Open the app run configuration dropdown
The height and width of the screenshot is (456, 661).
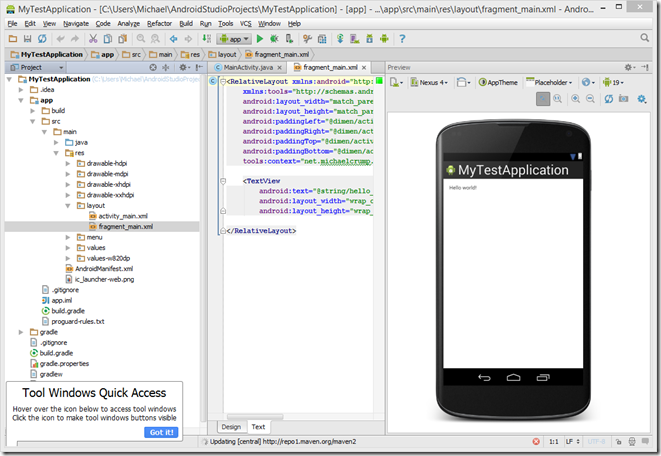tap(234, 39)
